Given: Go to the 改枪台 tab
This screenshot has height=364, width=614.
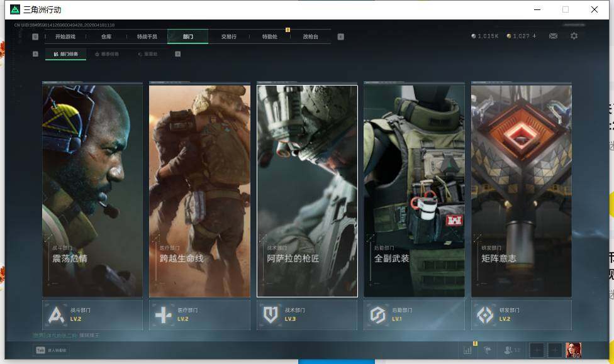Looking at the screenshot, I should 310,36.
